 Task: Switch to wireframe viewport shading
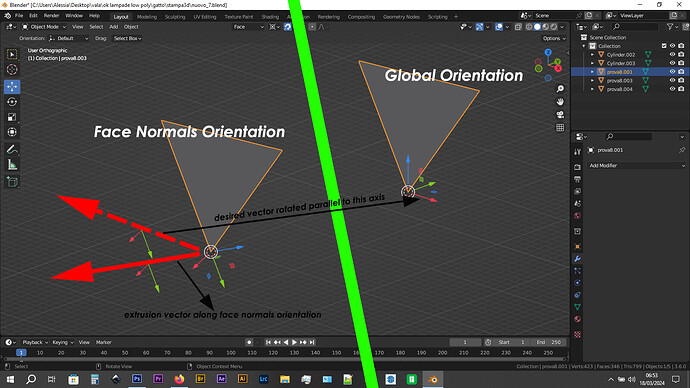pos(529,27)
